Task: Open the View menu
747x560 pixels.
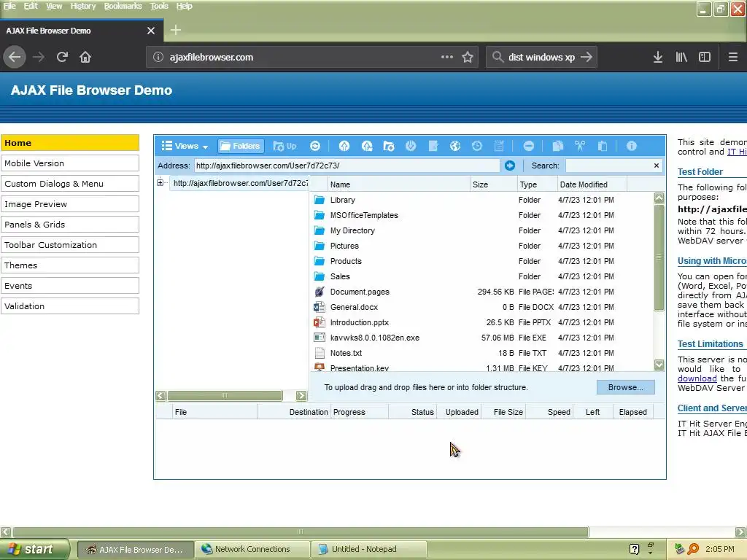Action: click(54, 6)
